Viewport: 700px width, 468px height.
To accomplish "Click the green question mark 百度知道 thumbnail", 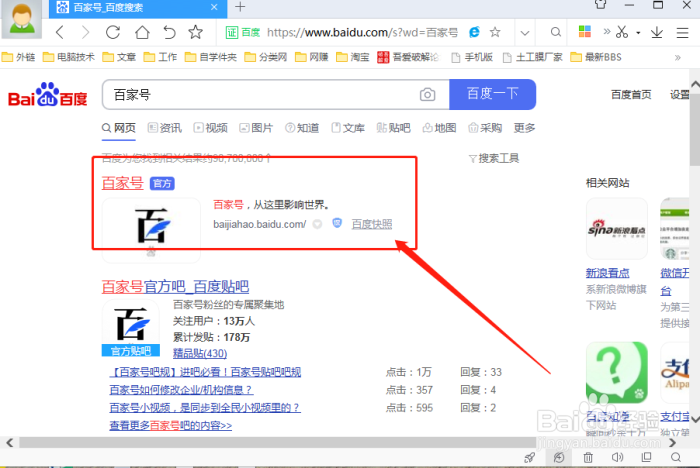I will [617, 372].
